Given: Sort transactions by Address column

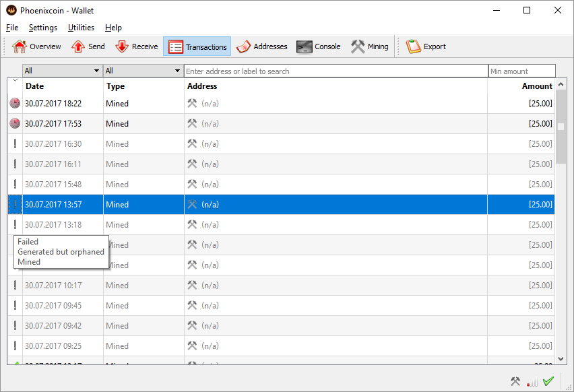Looking at the screenshot, I should point(202,86).
